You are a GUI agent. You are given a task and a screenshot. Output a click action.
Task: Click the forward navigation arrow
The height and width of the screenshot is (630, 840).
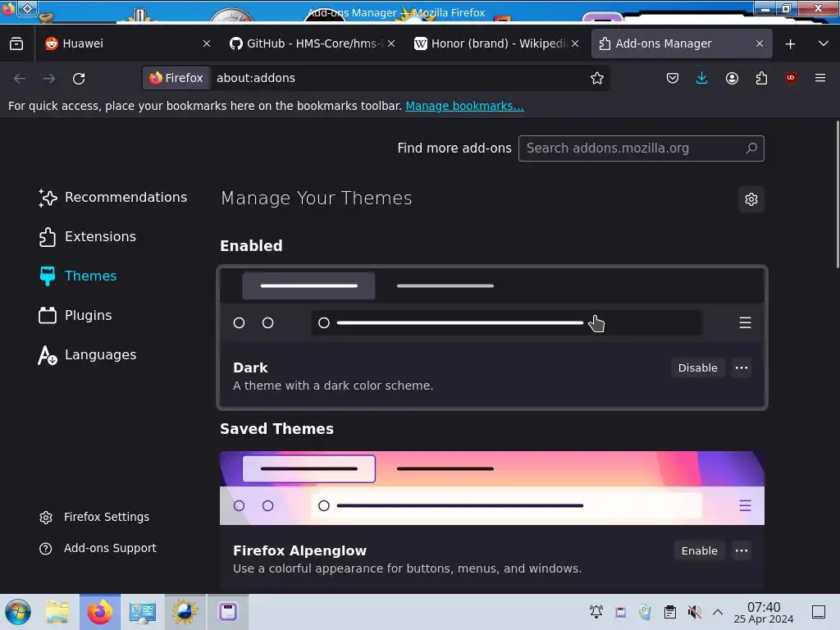tap(49, 78)
